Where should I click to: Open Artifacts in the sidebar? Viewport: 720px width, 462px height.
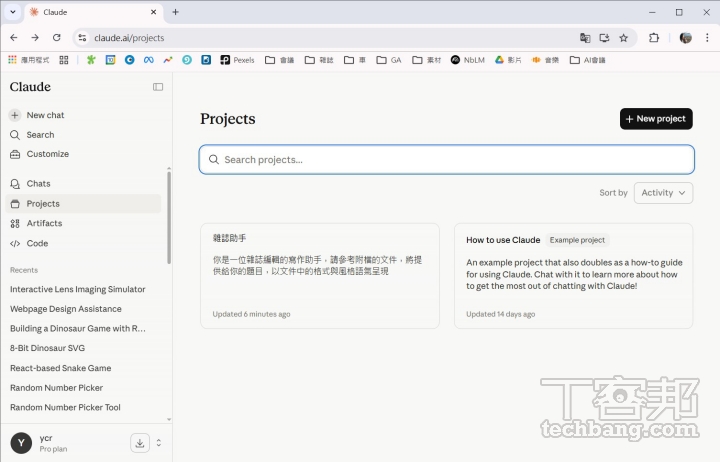(36, 223)
